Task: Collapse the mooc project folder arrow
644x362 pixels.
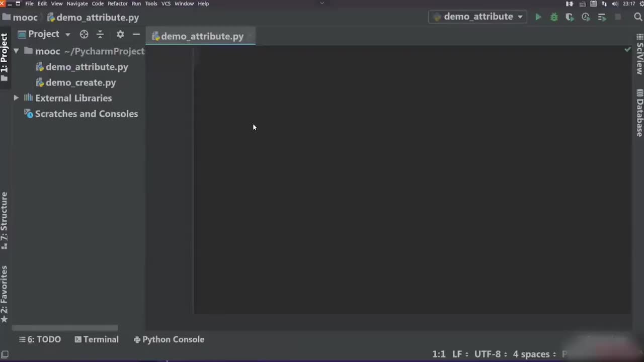Action: pos(16,51)
